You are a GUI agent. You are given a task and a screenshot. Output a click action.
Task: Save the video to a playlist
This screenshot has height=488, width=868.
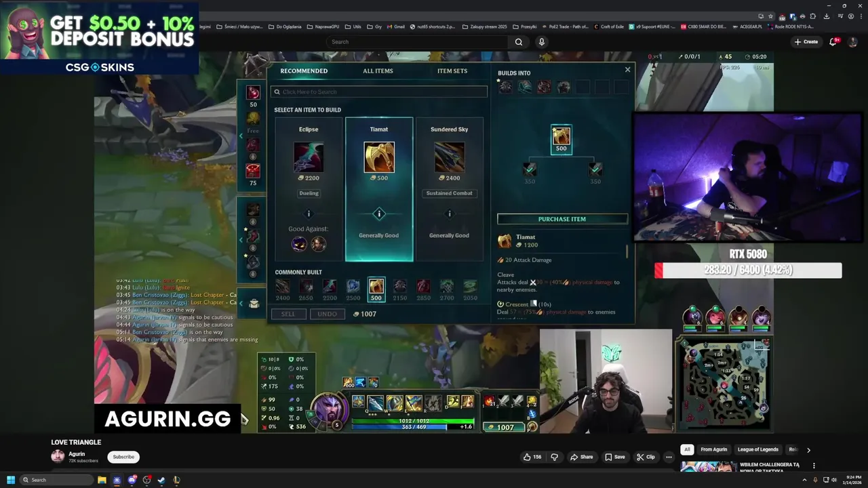[614, 457]
